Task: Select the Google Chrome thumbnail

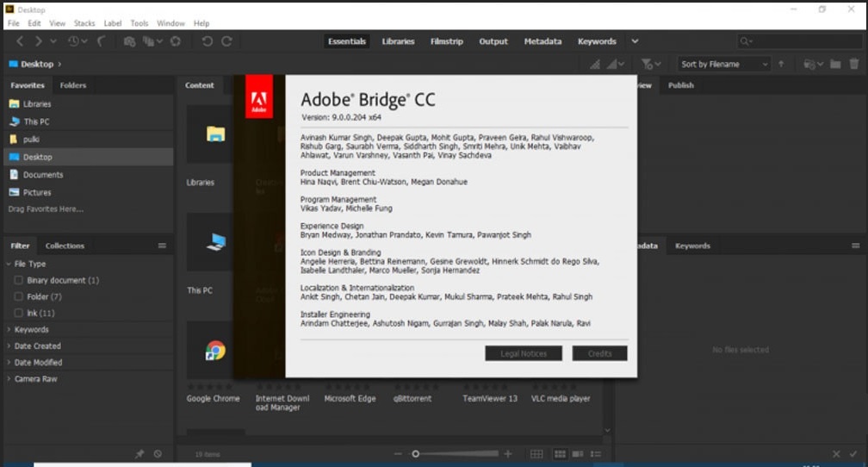Action: 214,352
